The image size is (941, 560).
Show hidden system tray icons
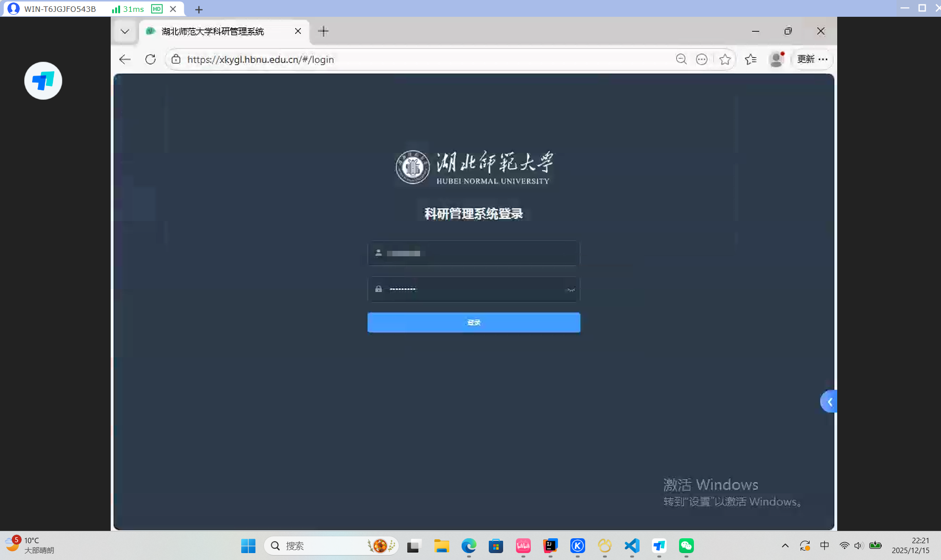coord(785,546)
